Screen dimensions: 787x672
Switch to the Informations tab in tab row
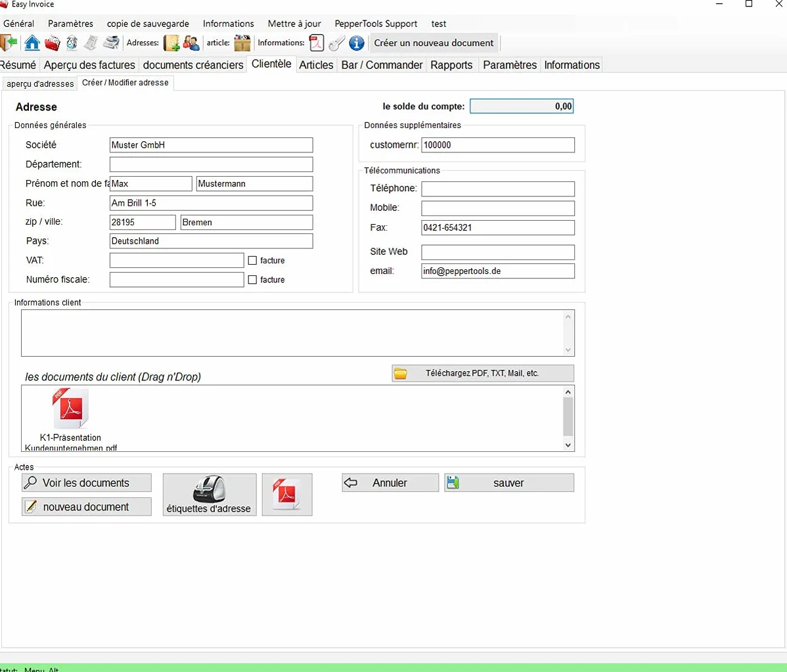click(x=572, y=65)
